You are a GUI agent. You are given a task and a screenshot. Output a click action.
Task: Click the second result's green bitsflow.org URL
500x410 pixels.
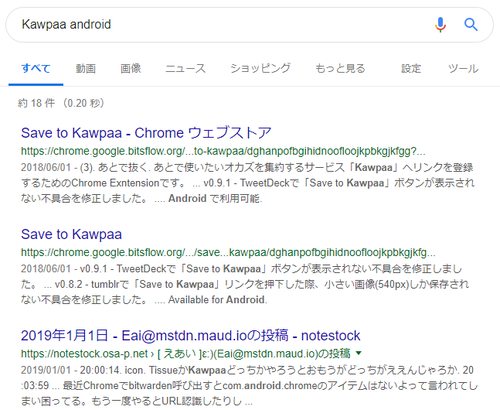point(228,253)
